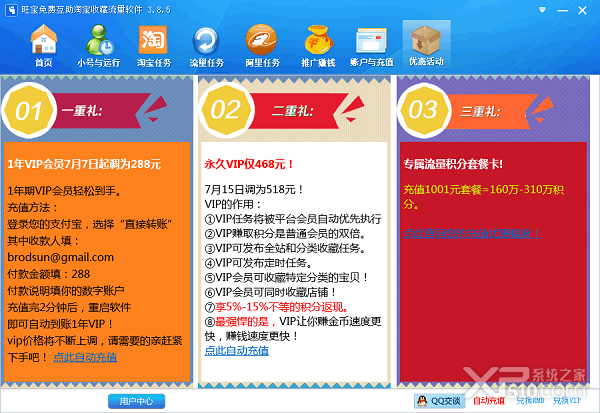The image size is (600, 413).
Task: Open the 阿里任务 icon
Action: pos(262,45)
